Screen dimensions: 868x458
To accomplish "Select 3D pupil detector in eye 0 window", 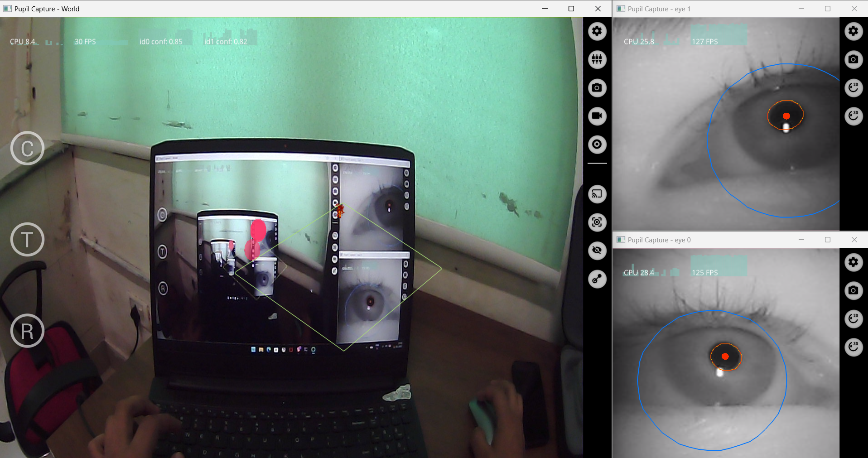I will [854, 347].
